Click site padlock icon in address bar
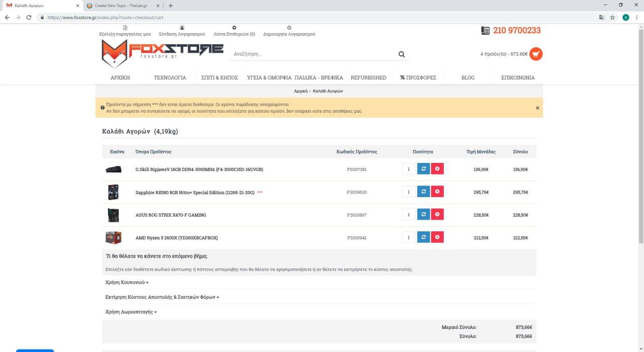Screen dimensions: 644x352 42,17
